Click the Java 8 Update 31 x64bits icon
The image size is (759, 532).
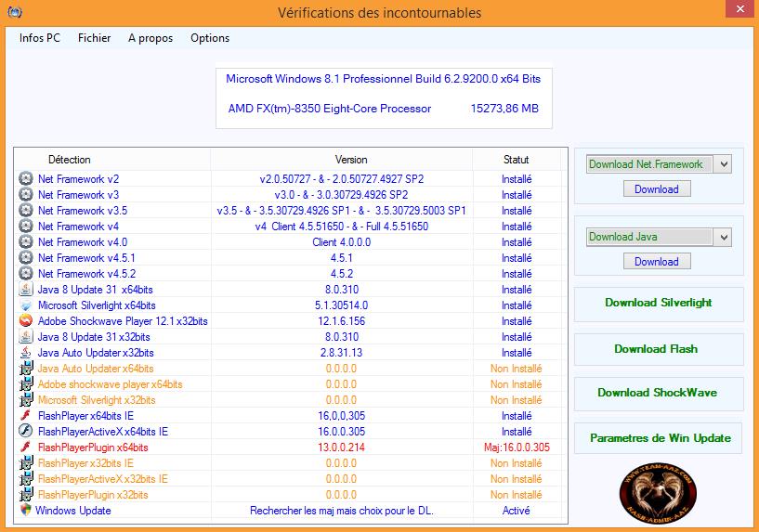coord(26,290)
